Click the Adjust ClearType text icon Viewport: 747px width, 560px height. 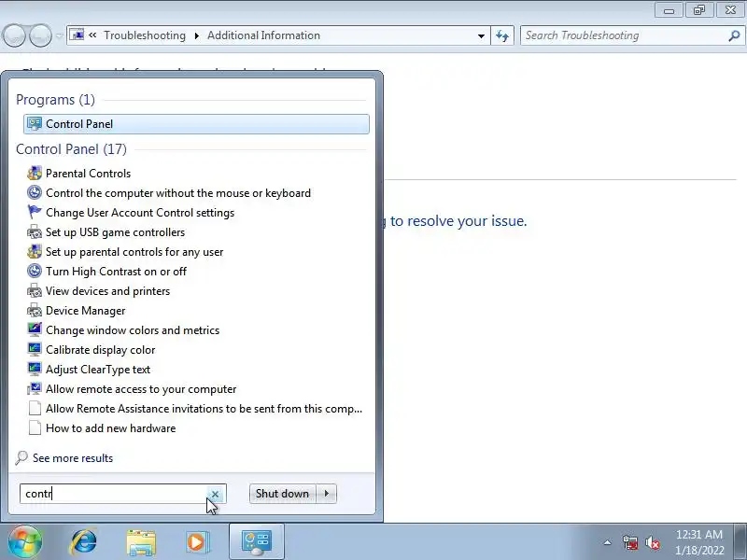pos(35,369)
